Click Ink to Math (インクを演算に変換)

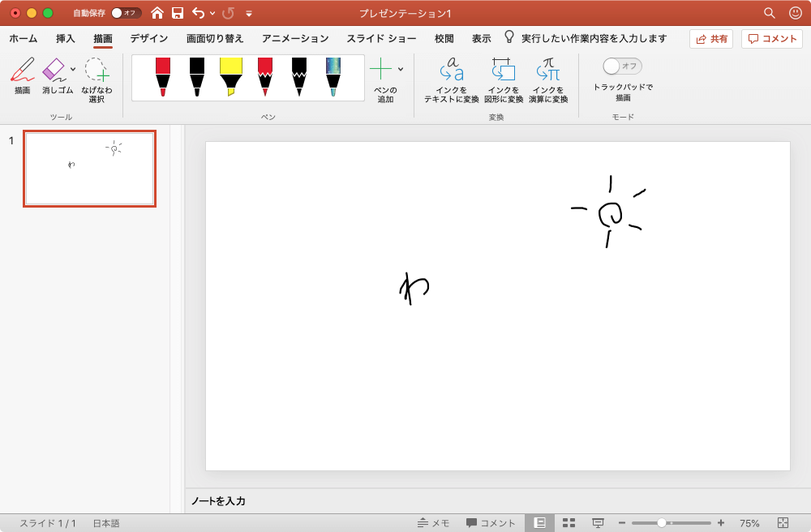[548, 80]
